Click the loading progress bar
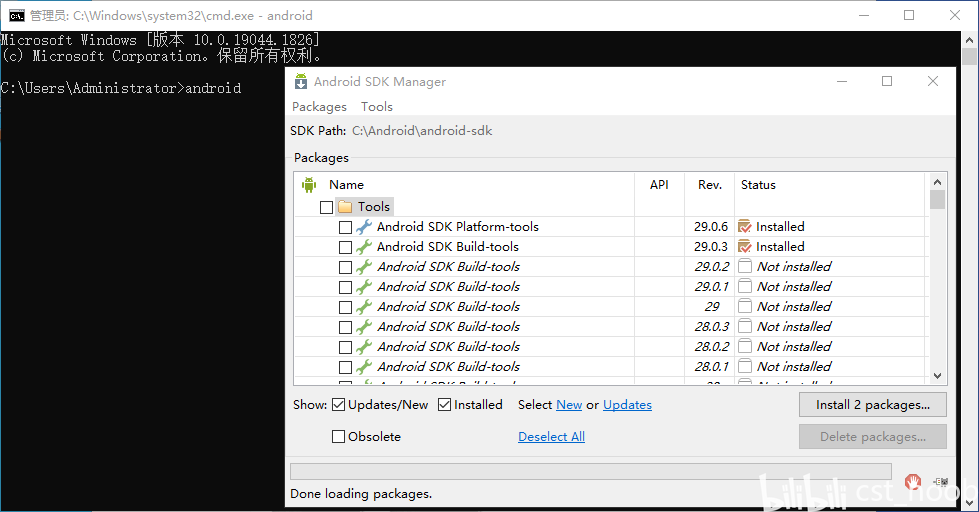Screen dimensions: 979x512 (x=591, y=471)
